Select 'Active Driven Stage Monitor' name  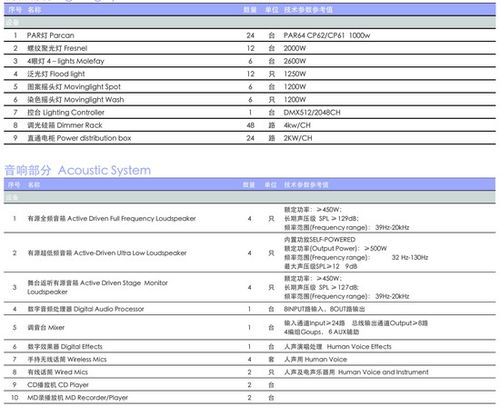(97, 287)
